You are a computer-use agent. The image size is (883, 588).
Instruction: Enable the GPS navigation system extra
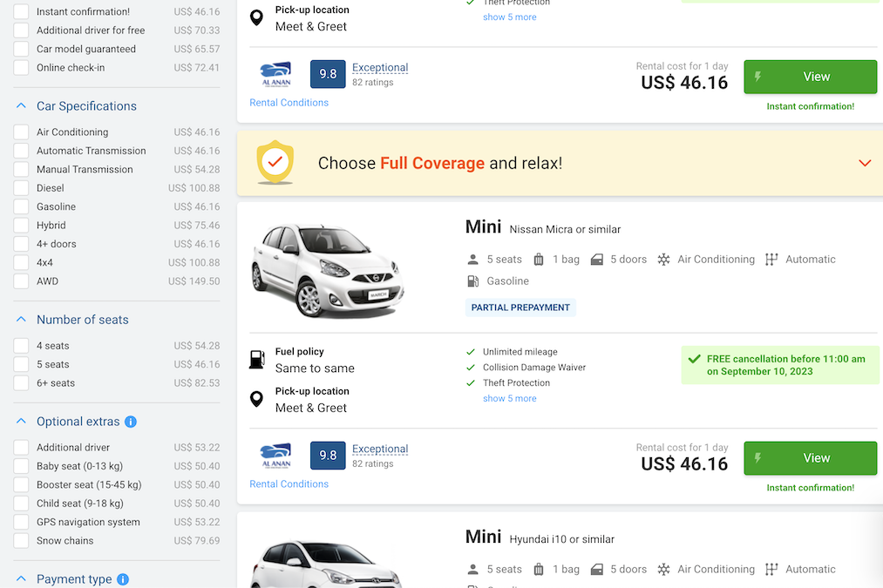click(x=21, y=522)
